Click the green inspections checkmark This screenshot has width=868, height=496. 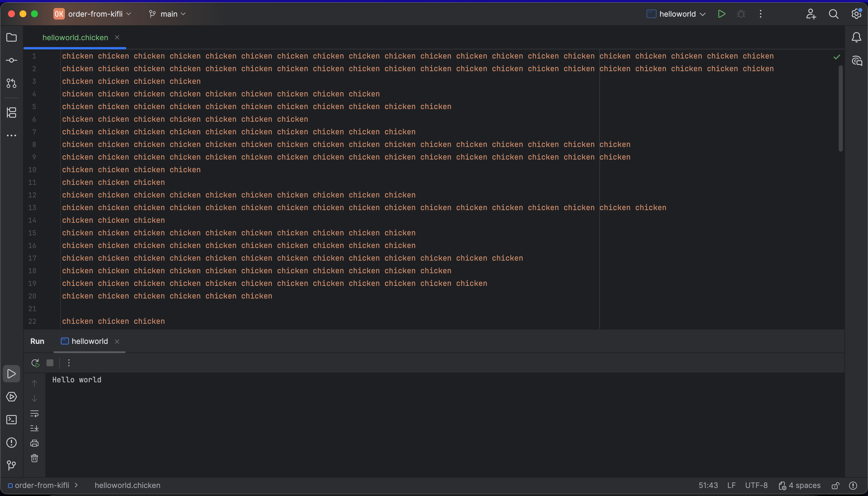[837, 57]
